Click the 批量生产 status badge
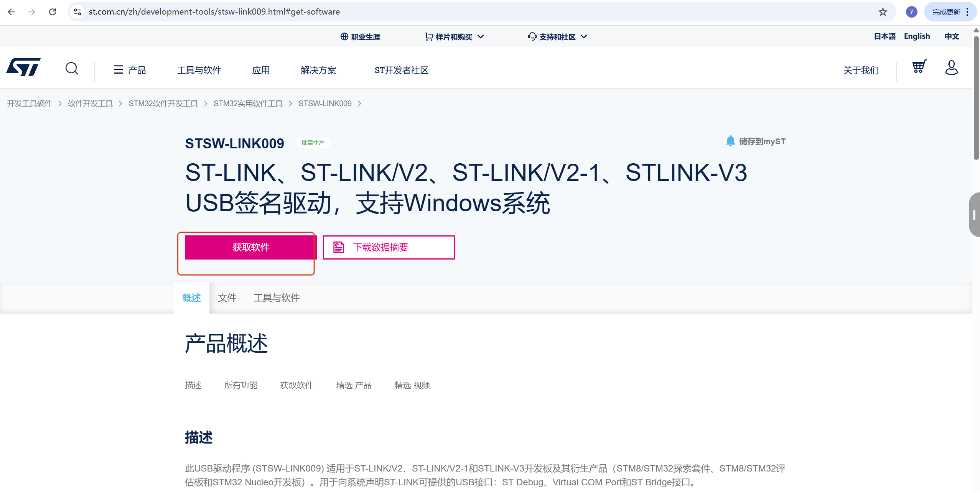Viewport: 980px width, 493px height. click(x=313, y=143)
